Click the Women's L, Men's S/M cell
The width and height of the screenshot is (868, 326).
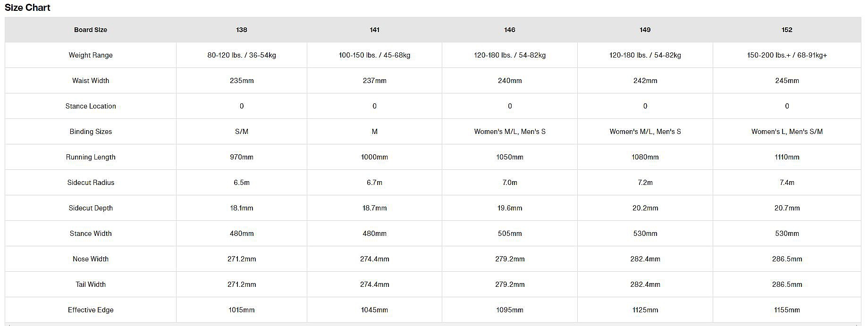pyautogui.click(x=787, y=132)
